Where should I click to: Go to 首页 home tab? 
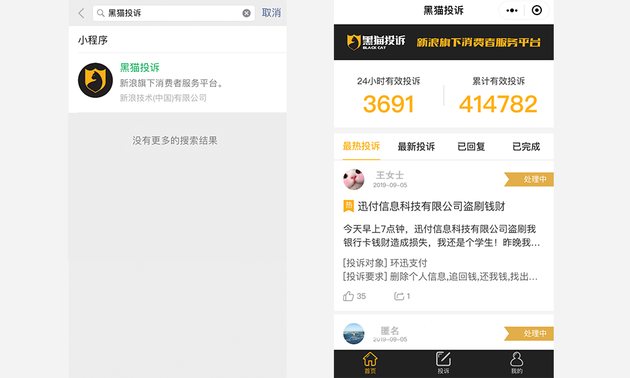(370, 363)
